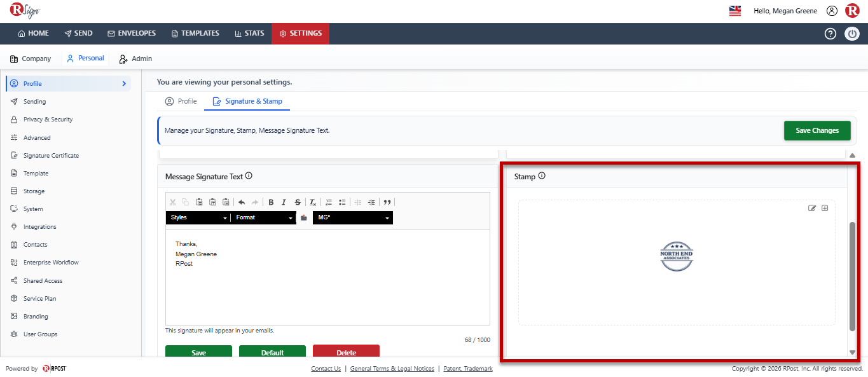Click the scrollbar up arrow
Image resolution: width=868 pixels, height=377 pixels.
pyautogui.click(x=852, y=155)
